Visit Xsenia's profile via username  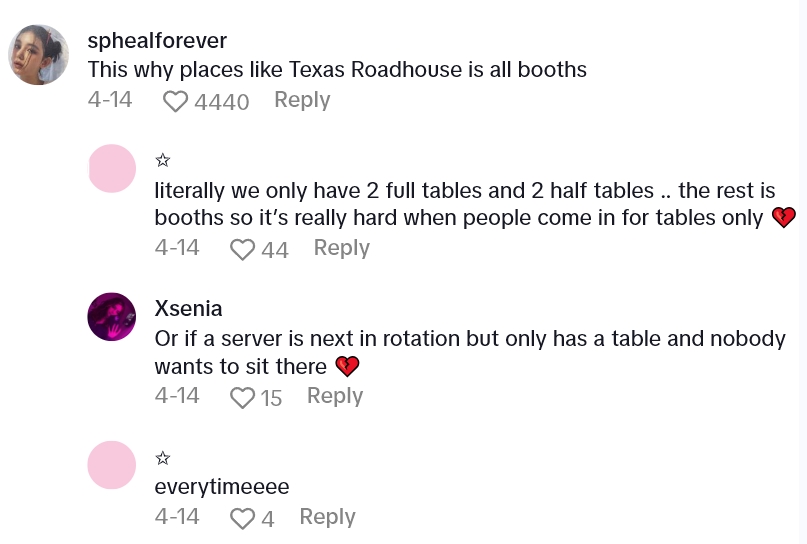188,308
